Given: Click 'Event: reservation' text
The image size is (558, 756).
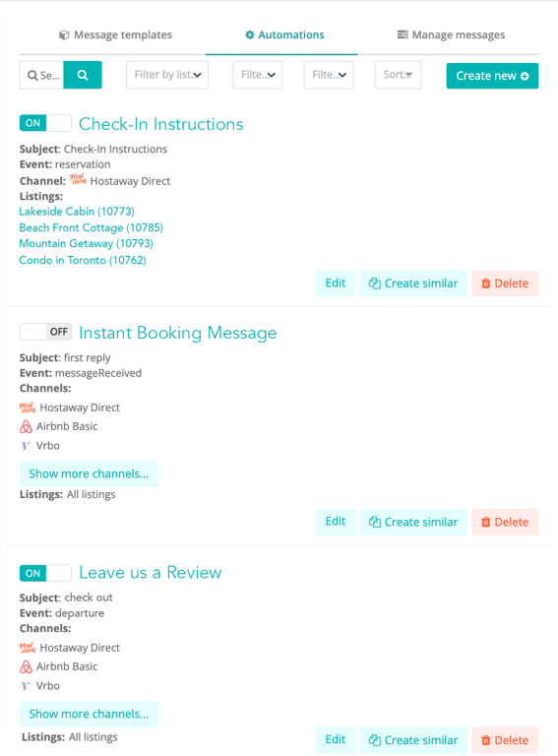Looking at the screenshot, I should point(65,164).
